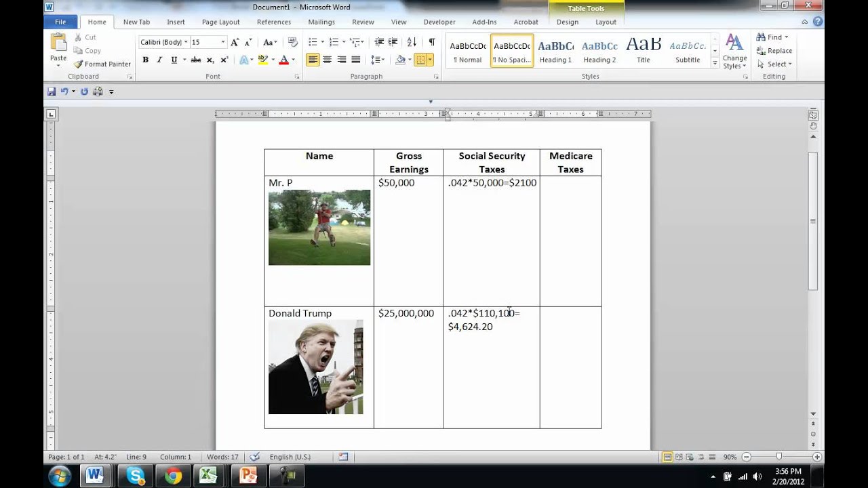868x488 pixels.
Task: Switch to the Review tab
Action: 363,22
